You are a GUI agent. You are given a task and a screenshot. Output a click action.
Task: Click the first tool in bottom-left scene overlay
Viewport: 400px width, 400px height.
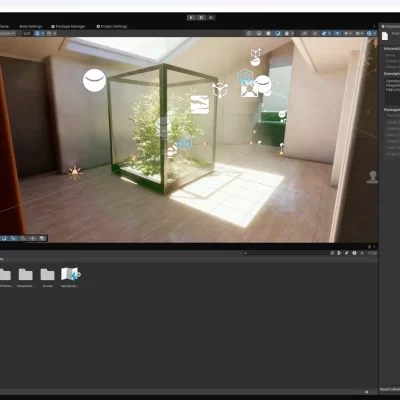(x=4, y=238)
